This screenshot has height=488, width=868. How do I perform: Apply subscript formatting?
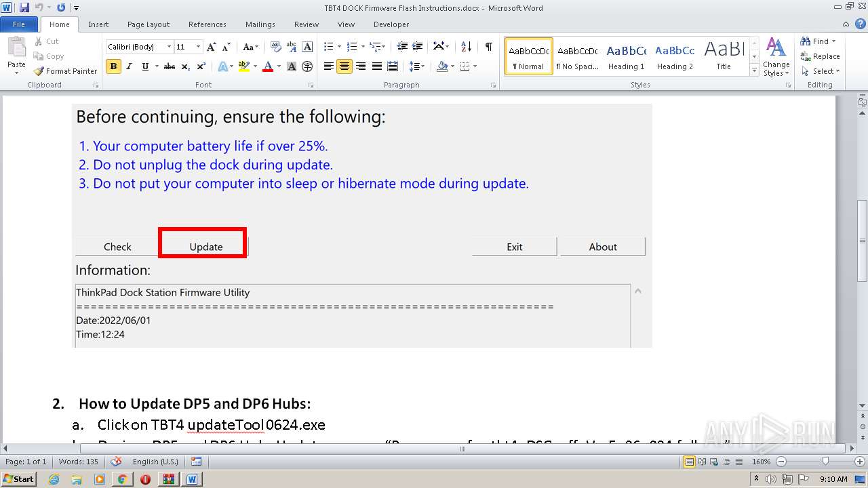coord(185,66)
